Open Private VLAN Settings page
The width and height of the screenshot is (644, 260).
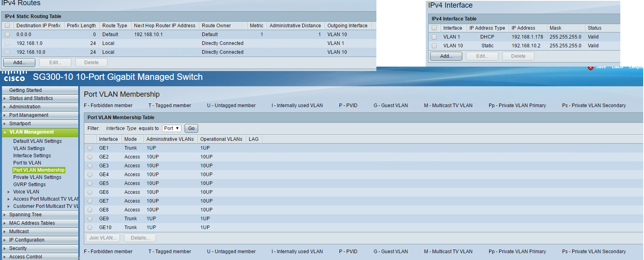pyautogui.click(x=37, y=177)
